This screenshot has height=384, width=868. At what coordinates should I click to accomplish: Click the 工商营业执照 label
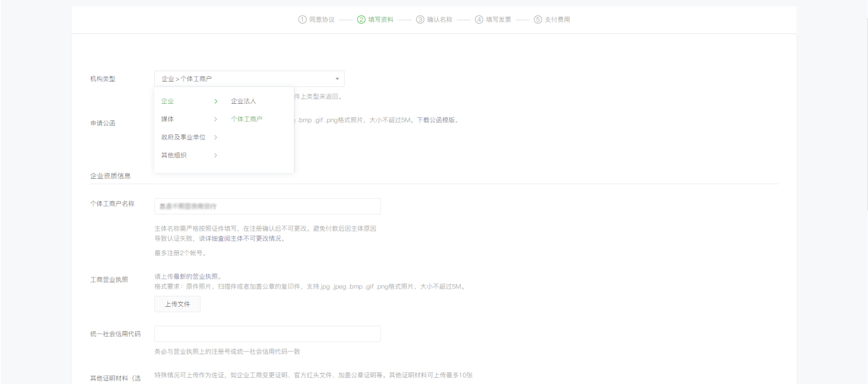coord(109,279)
